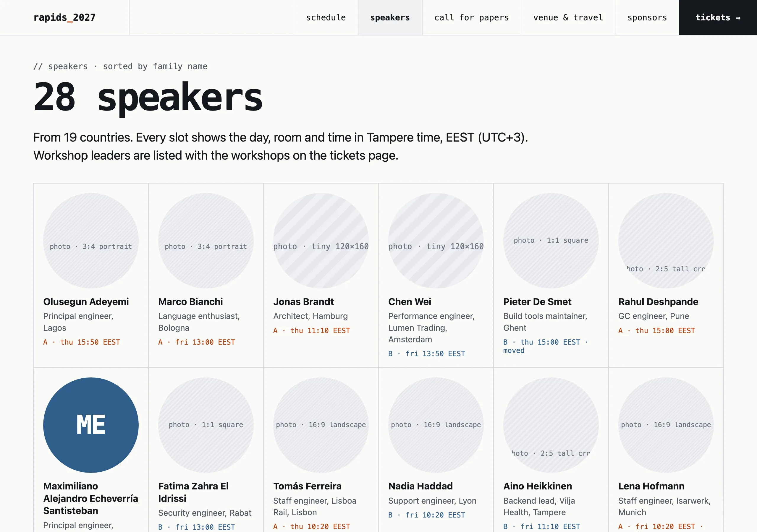Image resolution: width=757 pixels, height=532 pixels.
Task: Click the name Rahul Deshpande
Action: (x=658, y=301)
